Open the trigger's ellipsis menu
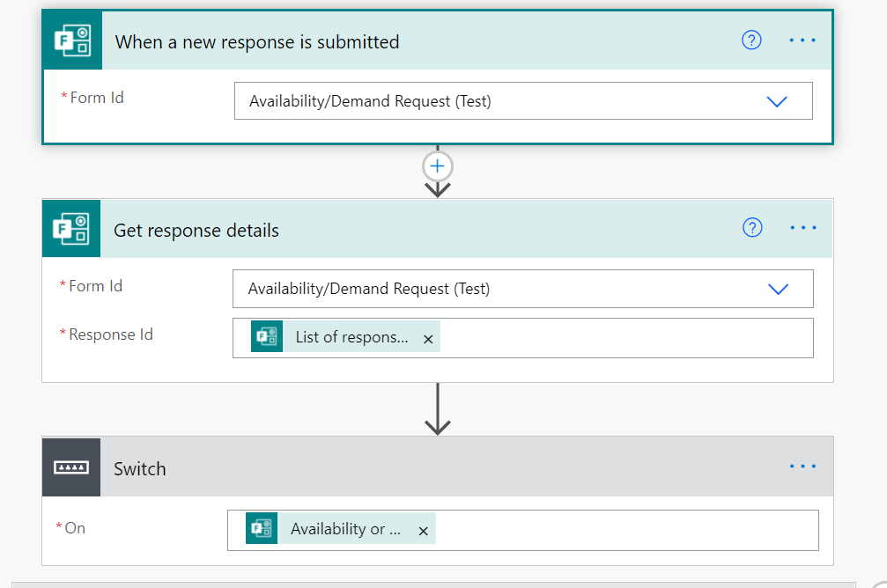 [x=802, y=40]
